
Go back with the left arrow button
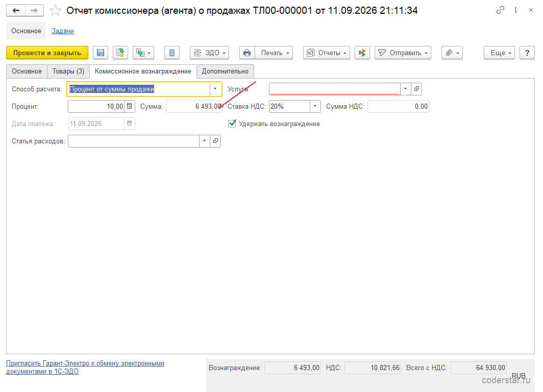[x=16, y=10]
